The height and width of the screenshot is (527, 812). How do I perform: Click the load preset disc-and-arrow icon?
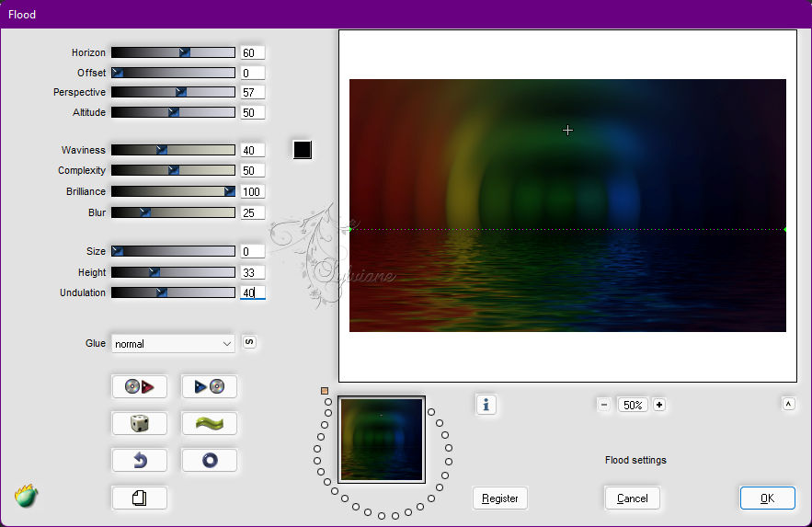point(139,386)
